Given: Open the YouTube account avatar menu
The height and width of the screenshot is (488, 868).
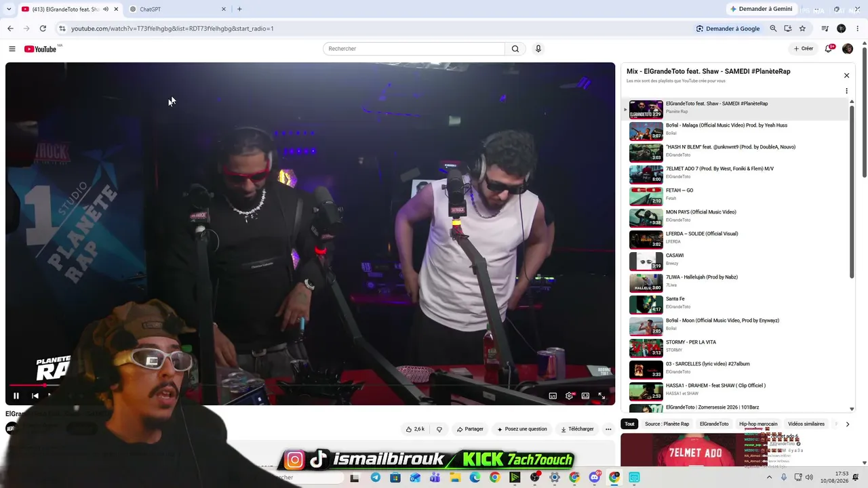Looking at the screenshot, I should tap(848, 49).
